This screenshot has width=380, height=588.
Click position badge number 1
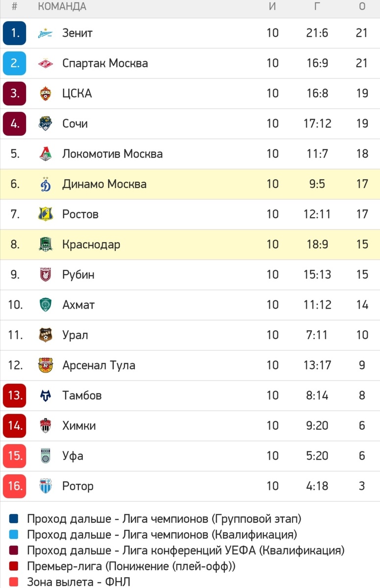click(x=14, y=33)
